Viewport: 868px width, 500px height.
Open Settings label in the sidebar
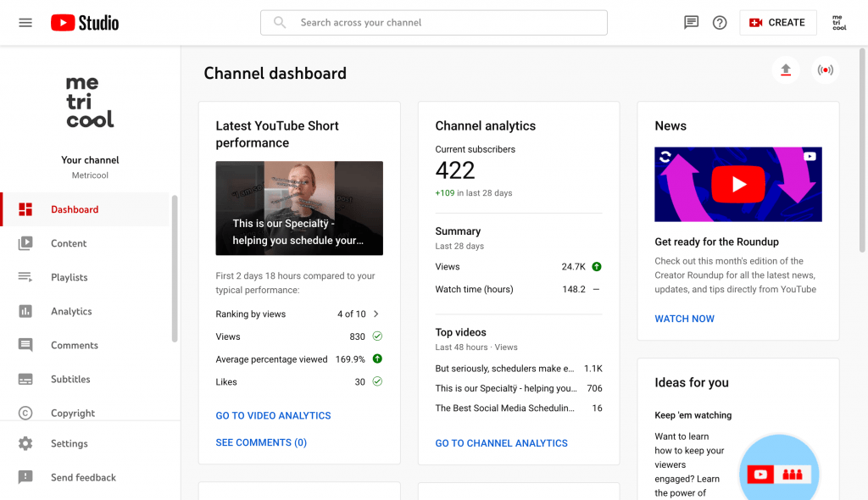click(x=70, y=443)
